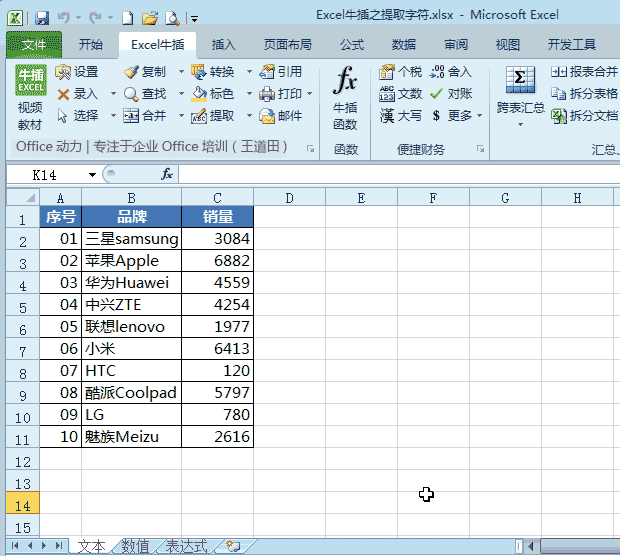620x556 pixels.
Task: Click the insert function fx button in formula bar
Action: pos(167,174)
